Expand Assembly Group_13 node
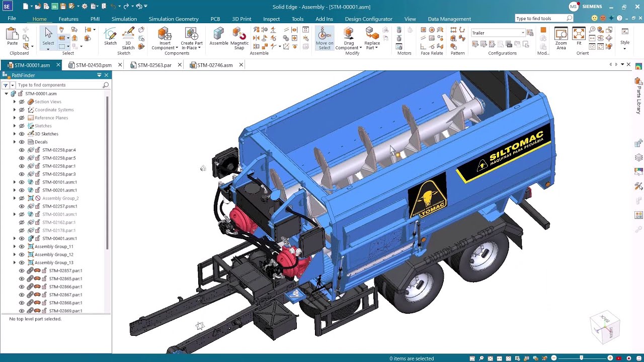The image size is (644, 362). (x=15, y=262)
